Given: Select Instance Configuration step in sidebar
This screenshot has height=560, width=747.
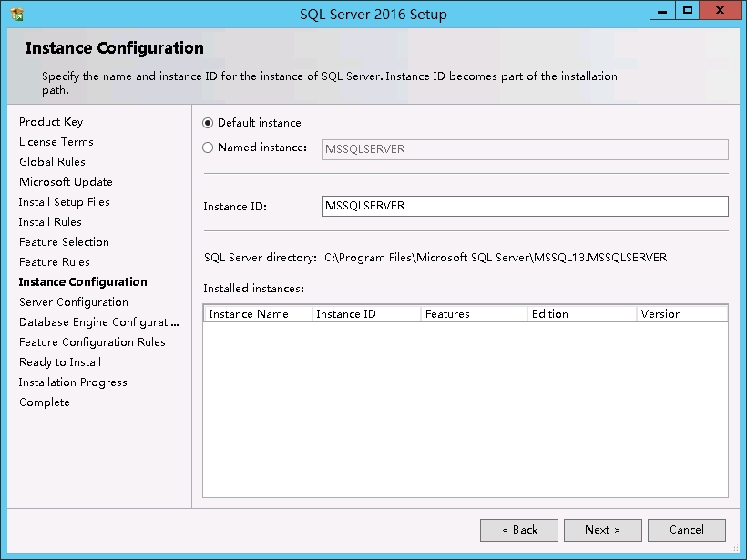Looking at the screenshot, I should coord(83,282).
